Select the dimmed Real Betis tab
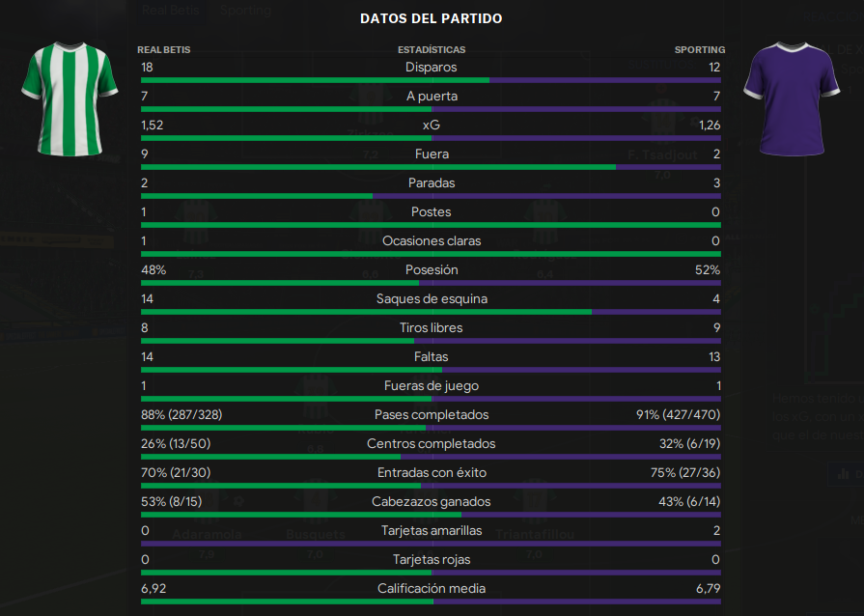 (170, 10)
